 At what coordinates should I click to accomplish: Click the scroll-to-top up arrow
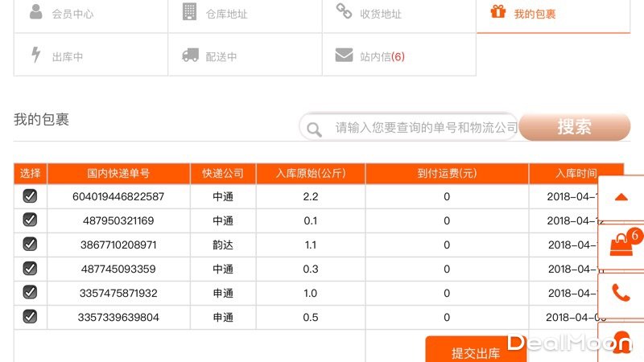point(621,197)
